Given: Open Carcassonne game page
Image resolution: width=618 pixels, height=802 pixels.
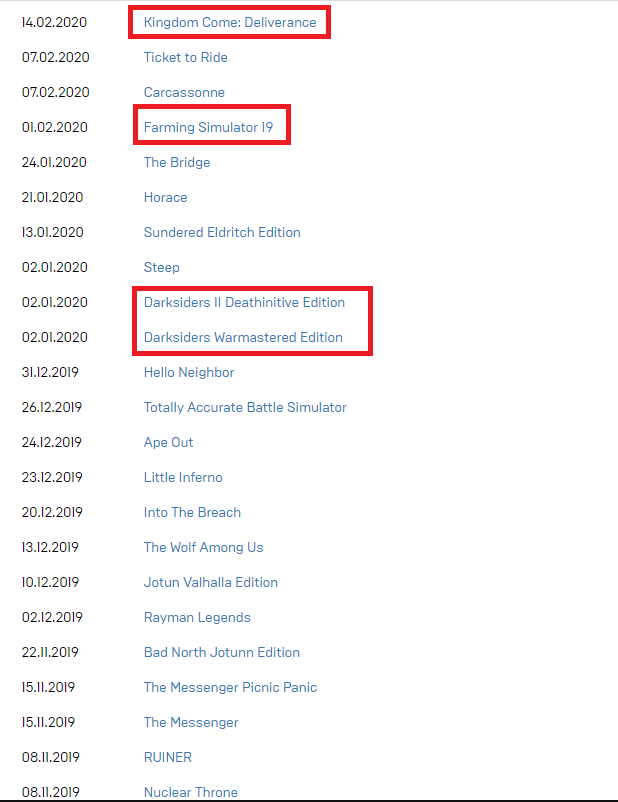Looking at the screenshot, I should point(184,92).
